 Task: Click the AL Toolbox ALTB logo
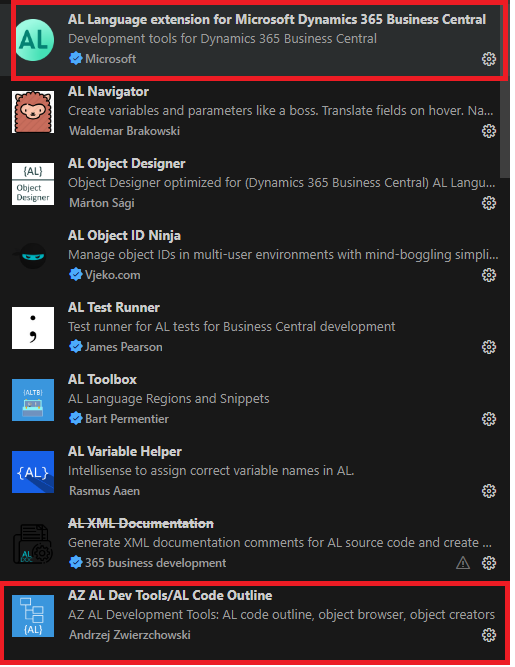point(33,400)
